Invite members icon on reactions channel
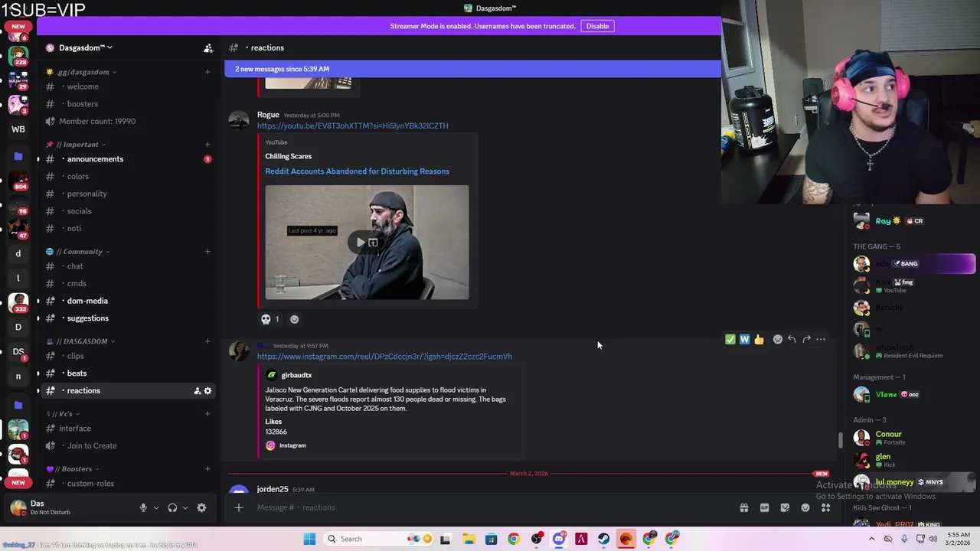980x551 pixels. (197, 391)
